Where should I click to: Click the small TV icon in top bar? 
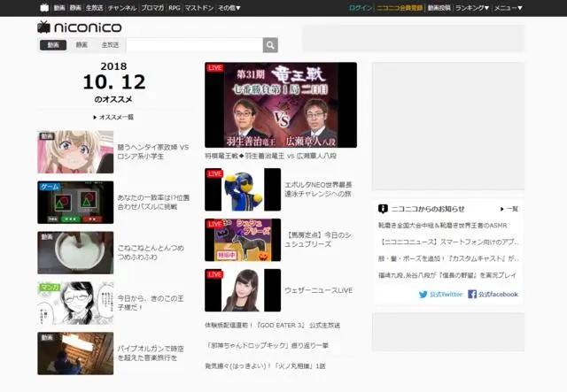[44, 7]
